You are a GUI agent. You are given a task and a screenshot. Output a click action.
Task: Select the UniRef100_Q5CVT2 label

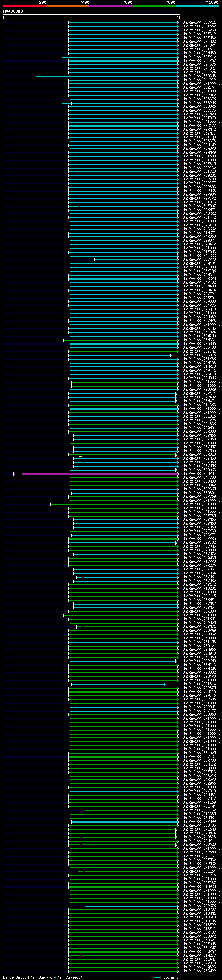click(199, 535)
